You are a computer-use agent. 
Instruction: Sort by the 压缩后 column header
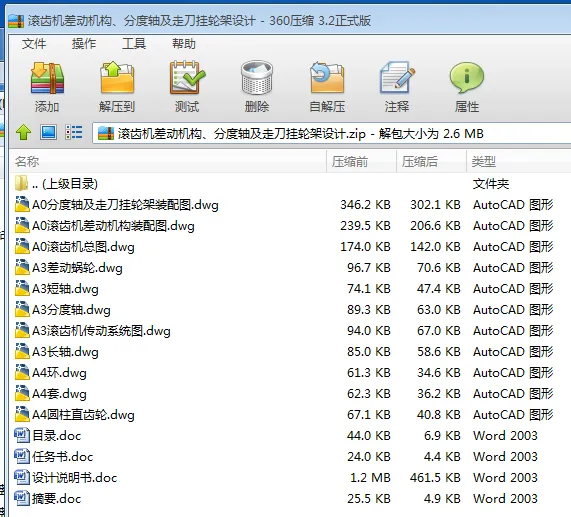coord(431,161)
